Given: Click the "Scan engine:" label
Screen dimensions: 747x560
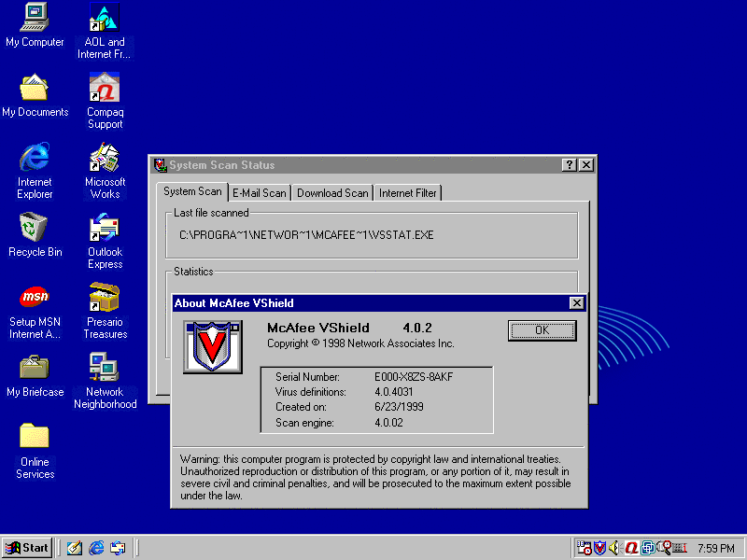Looking at the screenshot, I should (304, 423).
